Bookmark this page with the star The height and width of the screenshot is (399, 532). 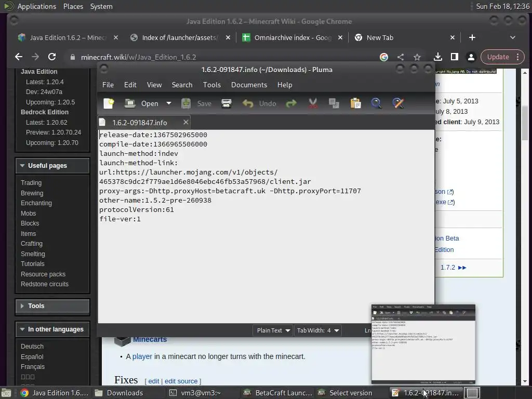(417, 57)
